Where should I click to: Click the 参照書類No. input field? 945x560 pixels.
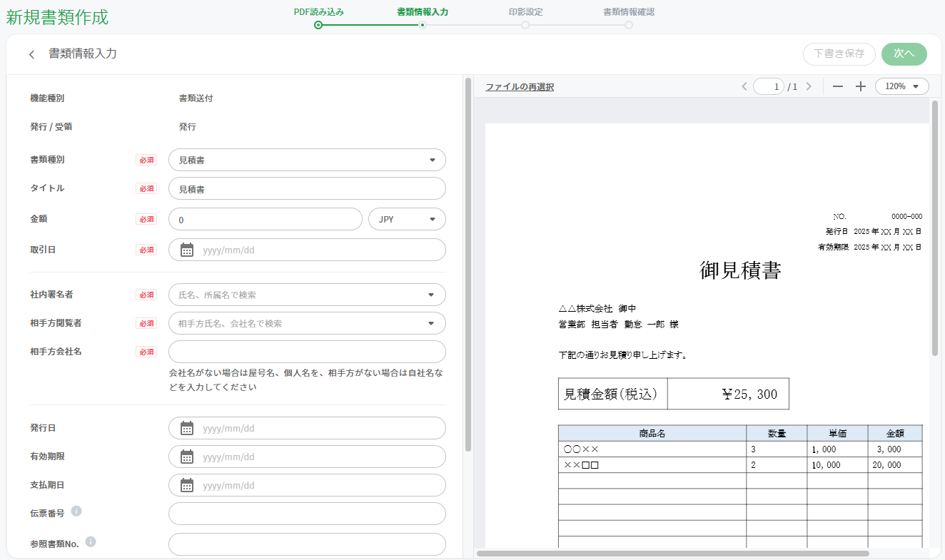(307, 544)
